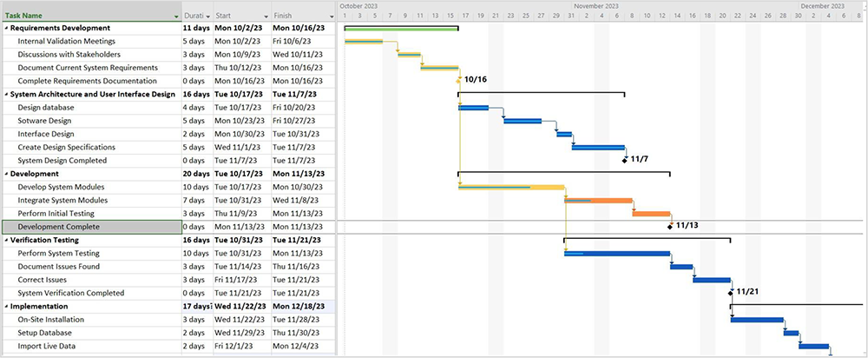868x358 pixels.
Task: Collapse the Implementation summary task
Action: pos(6,306)
